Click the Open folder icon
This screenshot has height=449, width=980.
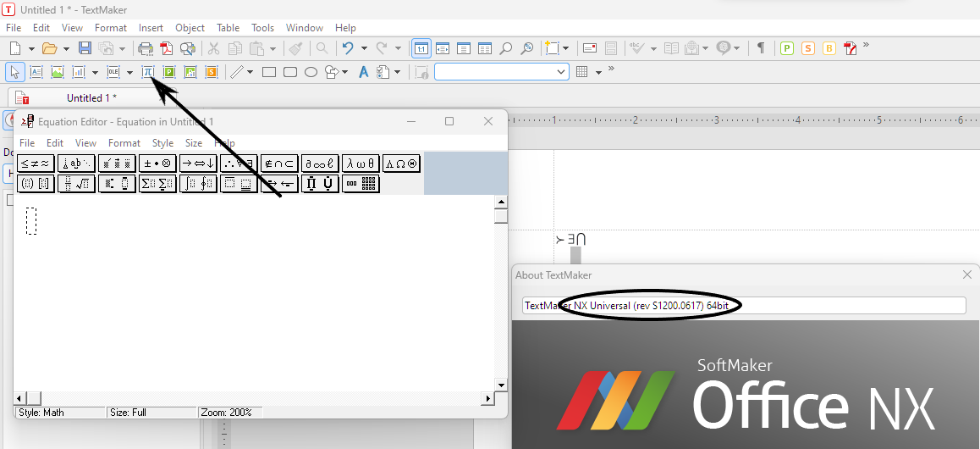point(49,48)
